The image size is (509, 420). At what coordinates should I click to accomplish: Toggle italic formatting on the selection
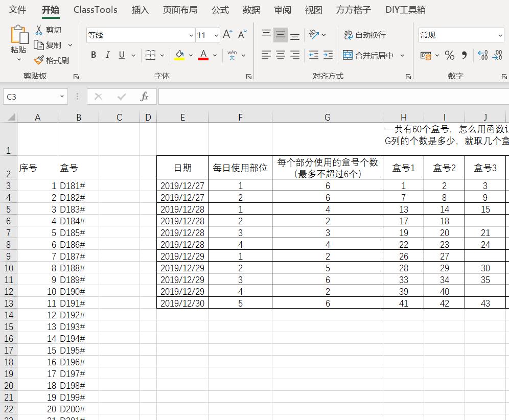[107, 55]
